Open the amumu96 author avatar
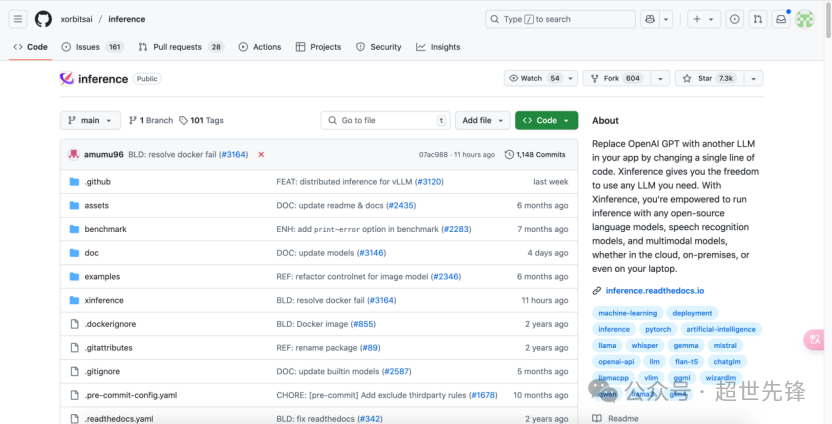Screen dimensions: 832x424 [x=74, y=154]
